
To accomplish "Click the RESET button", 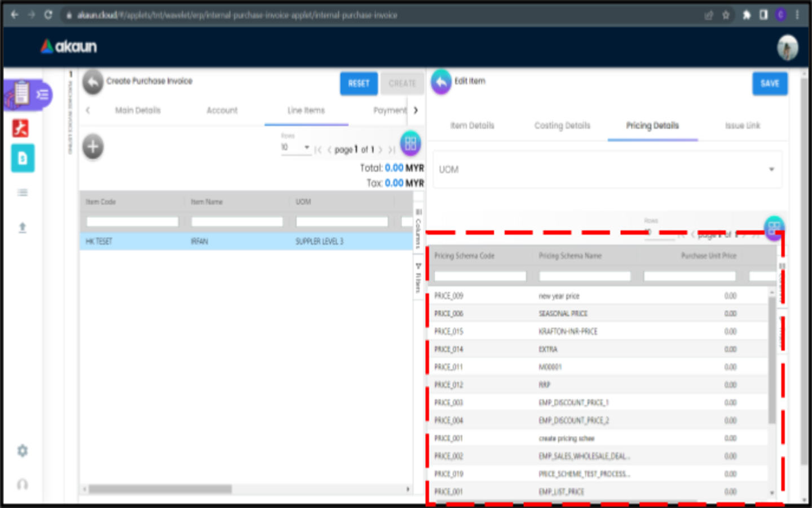I will click(359, 84).
